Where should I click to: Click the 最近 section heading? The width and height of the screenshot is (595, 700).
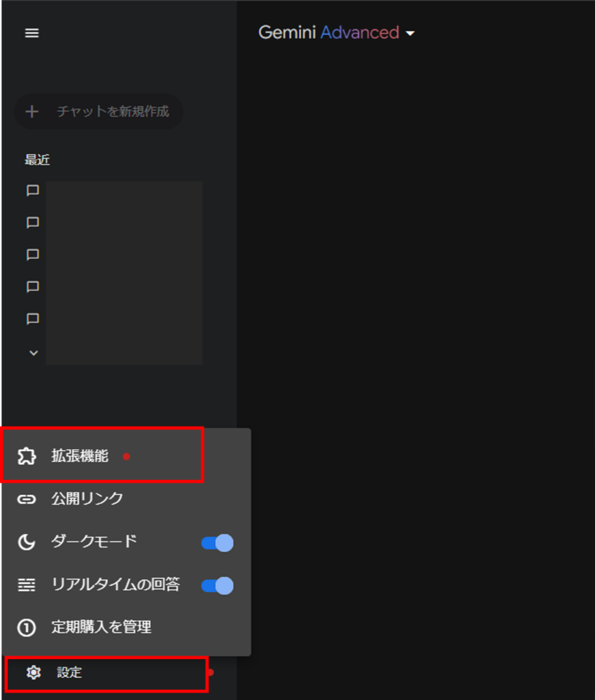(37, 159)
